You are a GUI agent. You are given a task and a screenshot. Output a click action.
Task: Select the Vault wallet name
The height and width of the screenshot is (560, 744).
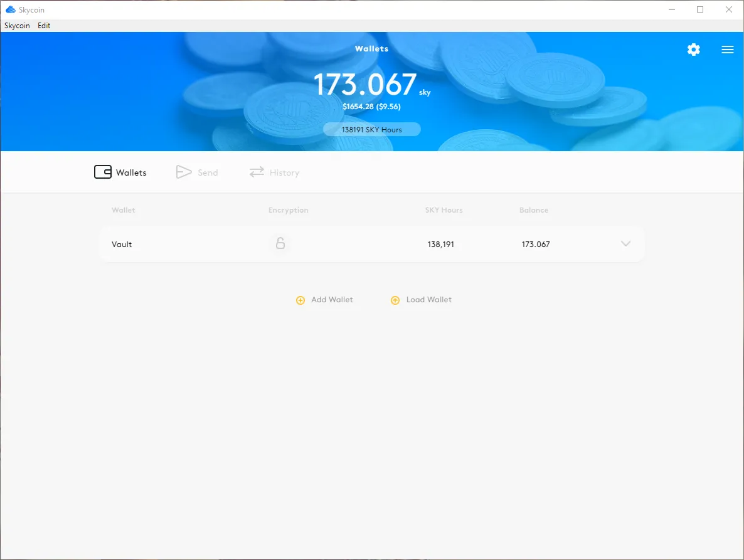122,244
